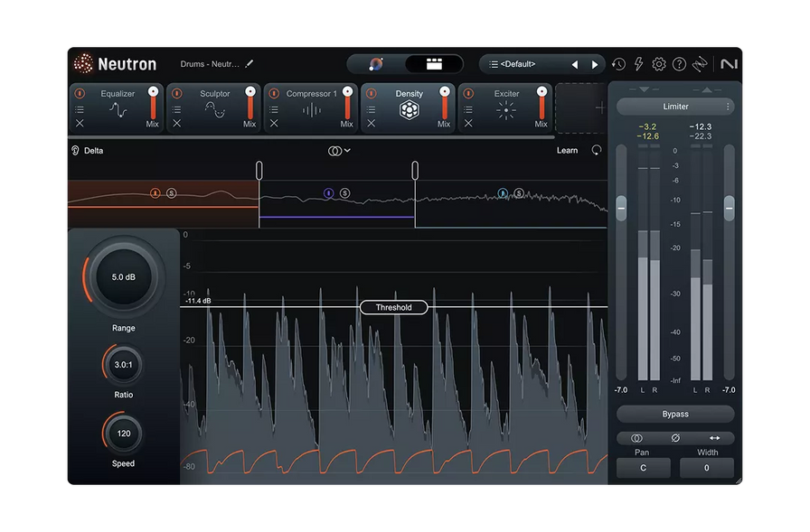Click the Threshold line handle

pyautogui.click(x=393, y=307)
